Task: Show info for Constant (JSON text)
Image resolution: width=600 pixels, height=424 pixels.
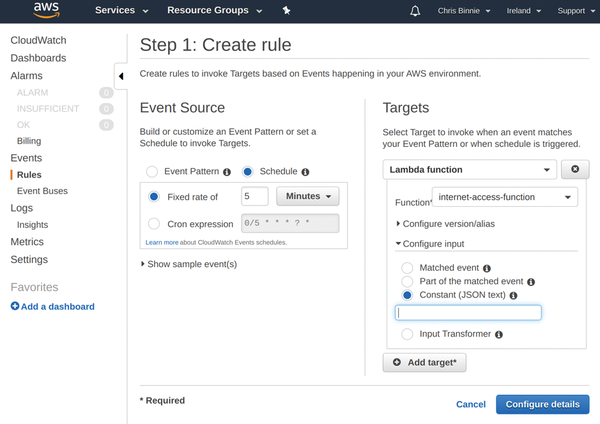Action: tap(514, 295)
